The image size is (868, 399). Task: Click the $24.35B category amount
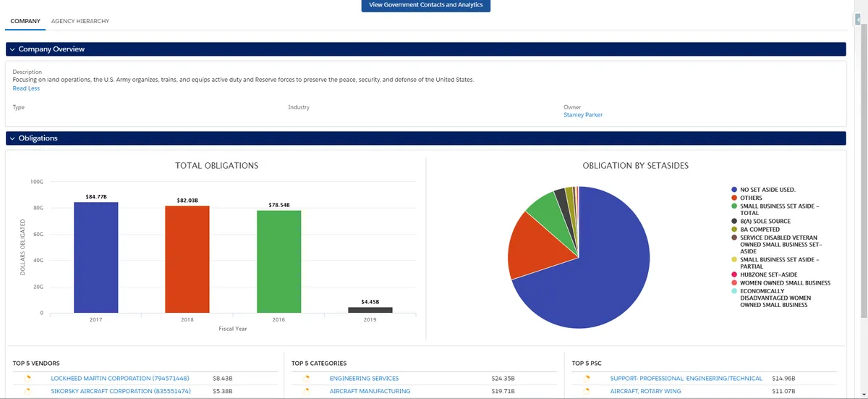503,378
